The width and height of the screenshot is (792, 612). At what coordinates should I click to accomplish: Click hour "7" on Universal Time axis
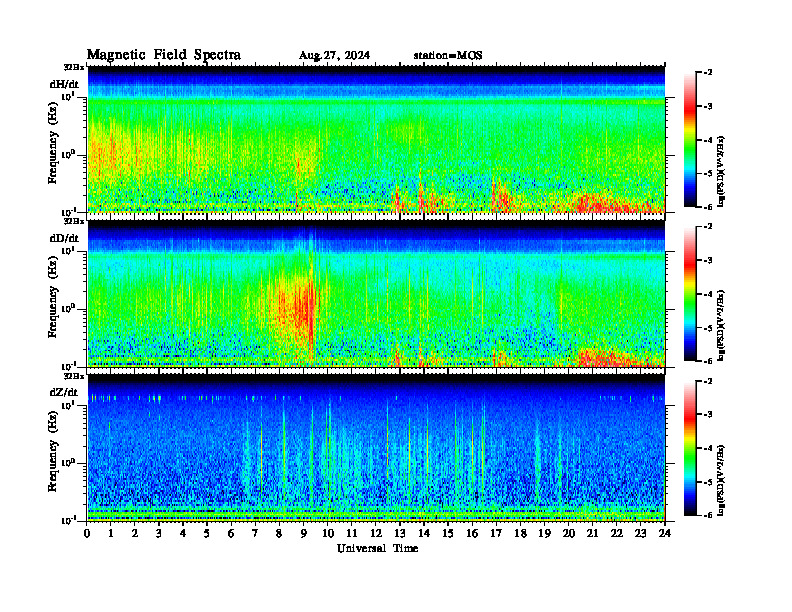[256, 533]
